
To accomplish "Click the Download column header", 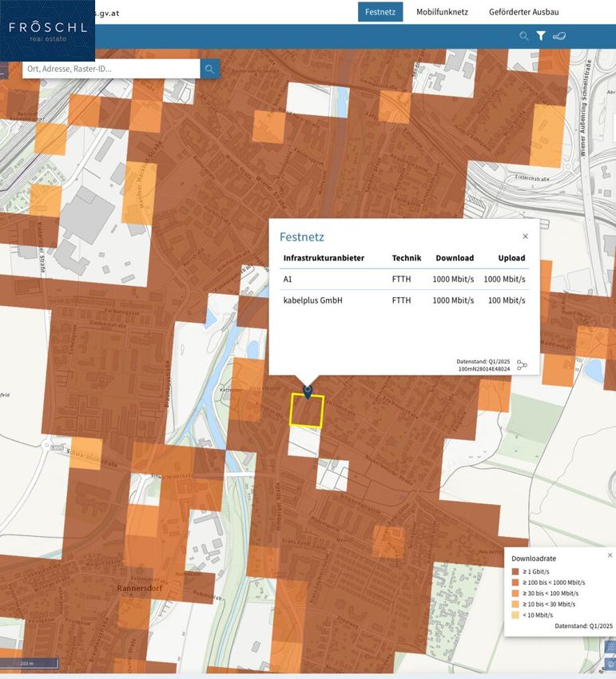I will (x=455, y=258).
